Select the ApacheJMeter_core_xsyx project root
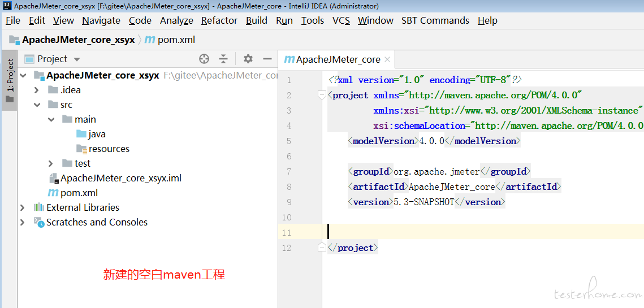644x308 pixels. 103,76
